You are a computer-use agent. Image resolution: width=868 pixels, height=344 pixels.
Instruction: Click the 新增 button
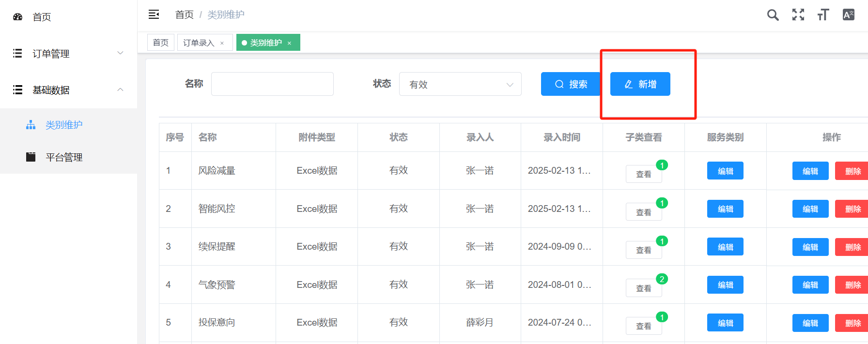coord(640,84)
